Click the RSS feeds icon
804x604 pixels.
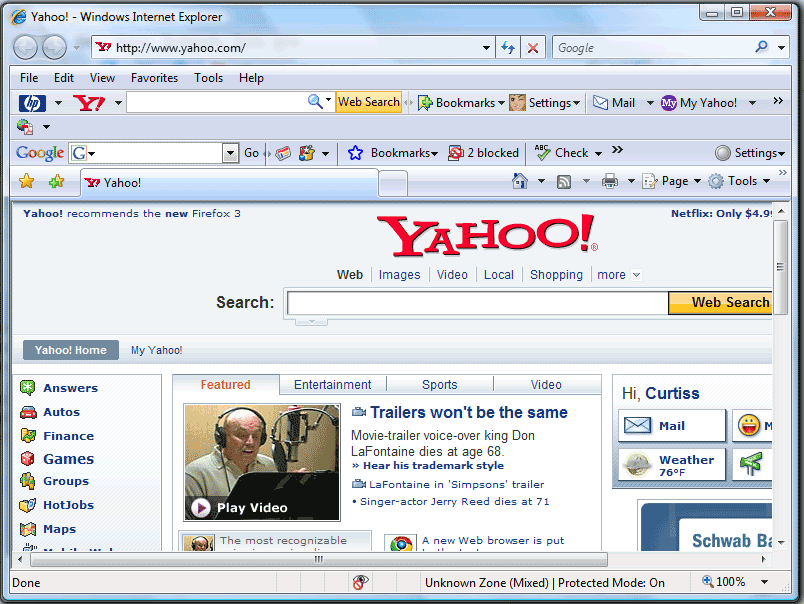pyautogui.click(x=564, y=181)
